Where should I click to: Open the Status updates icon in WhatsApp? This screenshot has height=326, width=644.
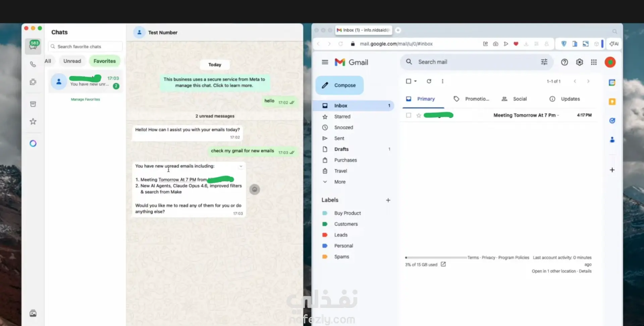(x=33, y=82)
